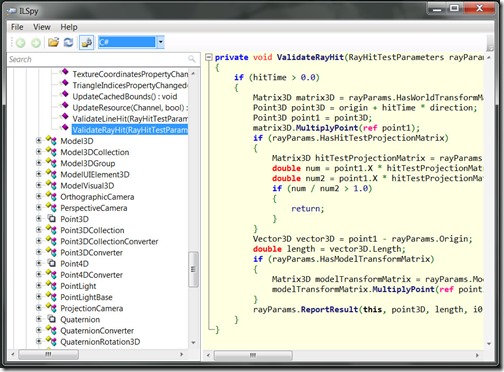Open the View menu

tap(42, 27)
